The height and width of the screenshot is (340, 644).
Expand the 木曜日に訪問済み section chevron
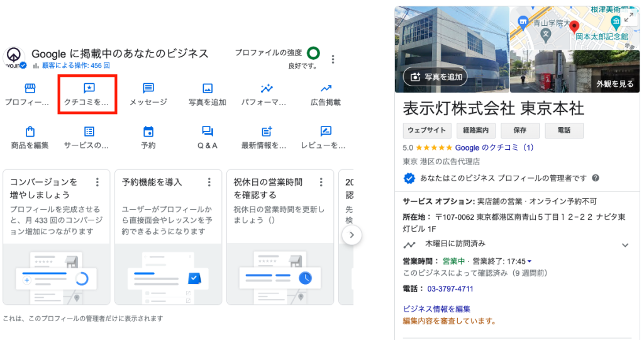point(625,245)
